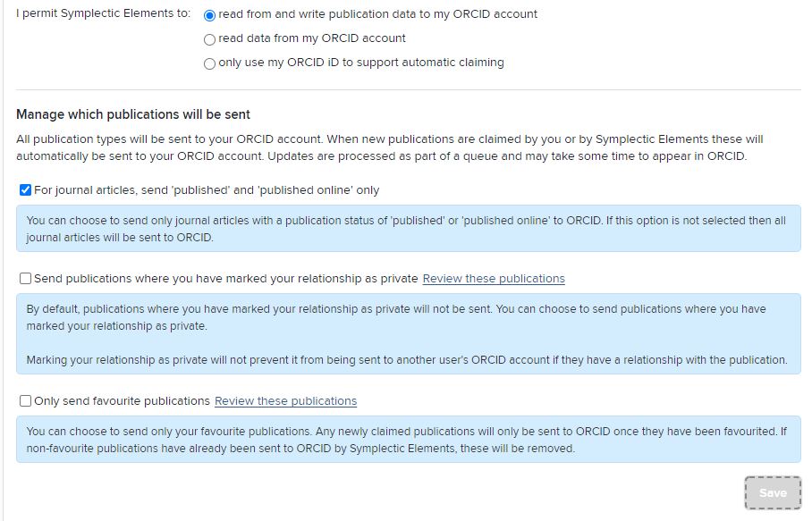Click label text 'only use my ORCID iD to support automatic claiming'
Viewport: 812px width, 521px height.
[x=361, y=62]
